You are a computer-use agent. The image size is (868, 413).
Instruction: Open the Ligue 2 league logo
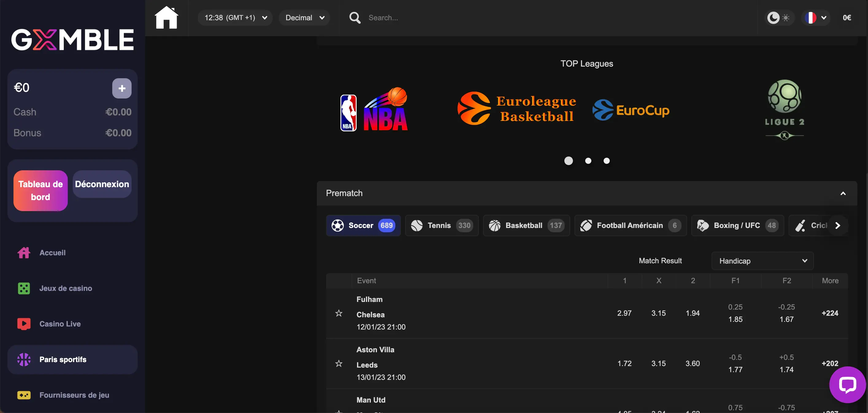[x=785, y=110]
